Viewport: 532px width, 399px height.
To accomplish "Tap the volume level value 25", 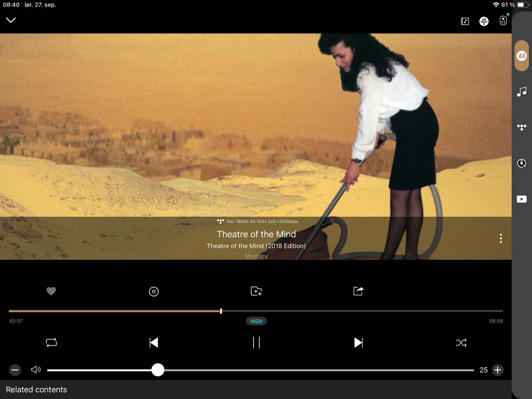I will pos(484,370).
